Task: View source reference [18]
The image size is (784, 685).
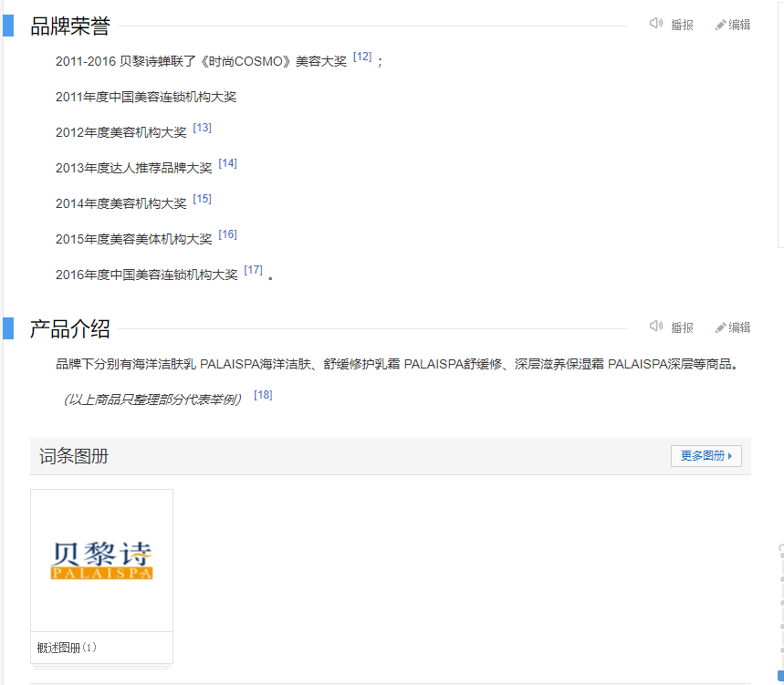Action: click(263, 395)
